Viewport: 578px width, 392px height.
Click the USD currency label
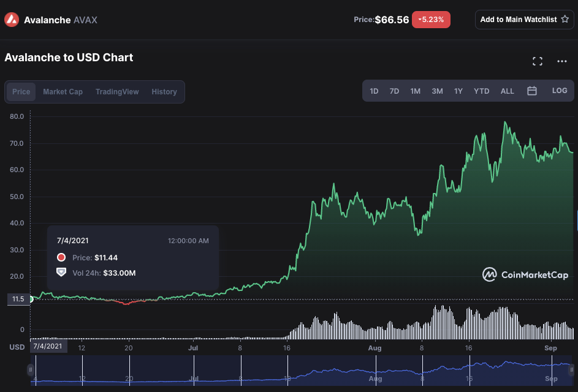point(17,347)
